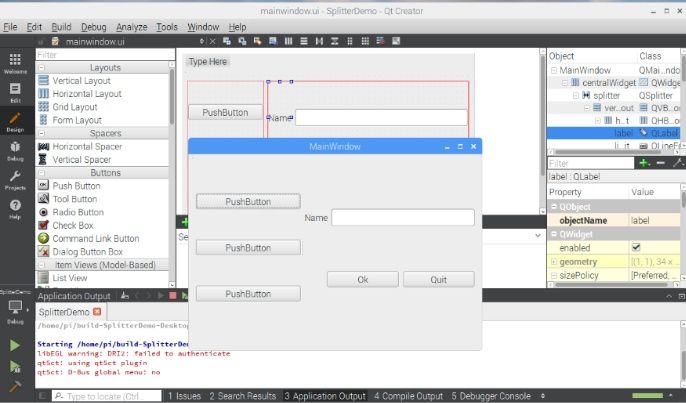Image resolution: width=686 pixels, height=403 pixels.
Task: Open 5 Debugger Console pane
Action: [x=491, y=396]
